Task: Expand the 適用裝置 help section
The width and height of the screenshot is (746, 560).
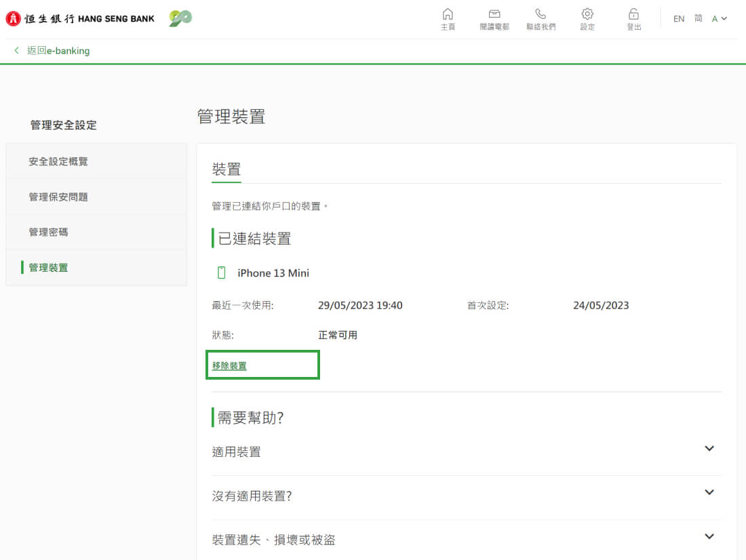Action: pyautogui.click(x=709, y=449)
